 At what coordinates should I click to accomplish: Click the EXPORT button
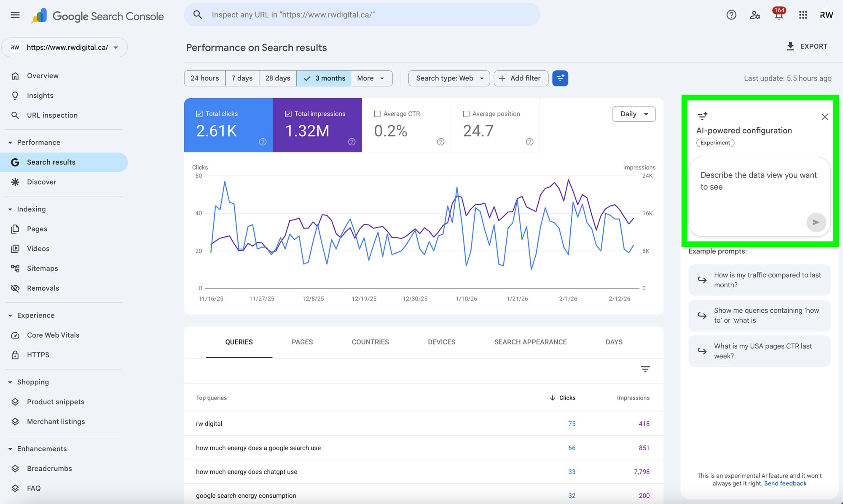pos(807,46)
